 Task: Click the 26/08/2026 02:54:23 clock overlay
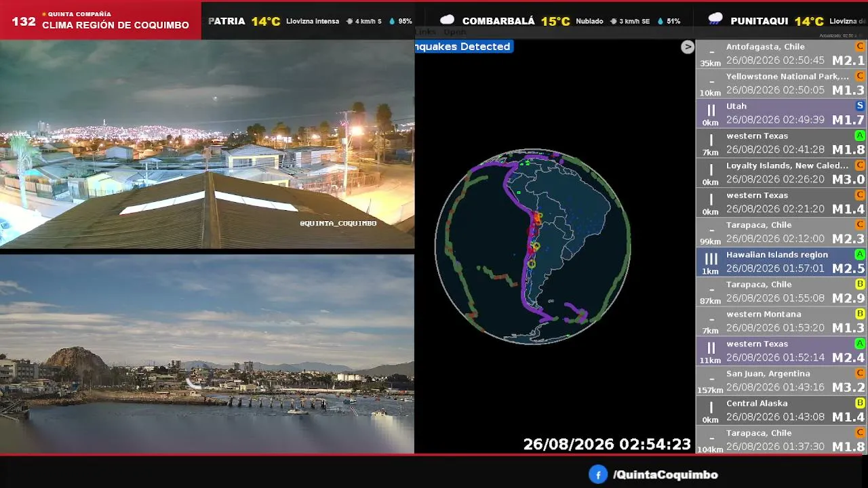click(607, 445)
